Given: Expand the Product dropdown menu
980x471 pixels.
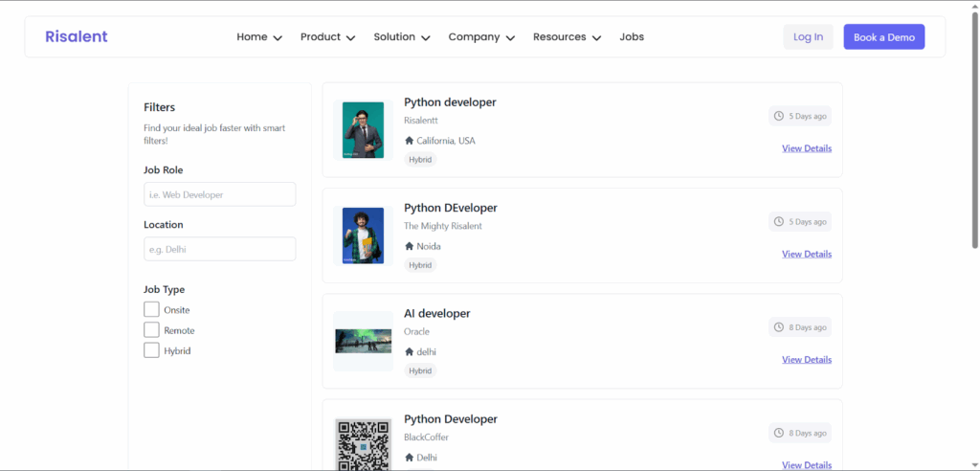Looking at the screenshot, I should tap(327, 37).
